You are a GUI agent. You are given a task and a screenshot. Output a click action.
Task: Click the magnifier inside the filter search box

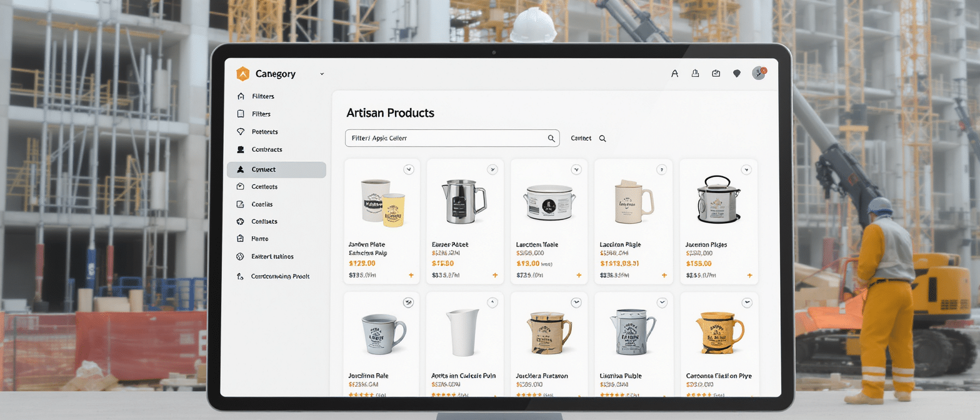coord(551,138)
